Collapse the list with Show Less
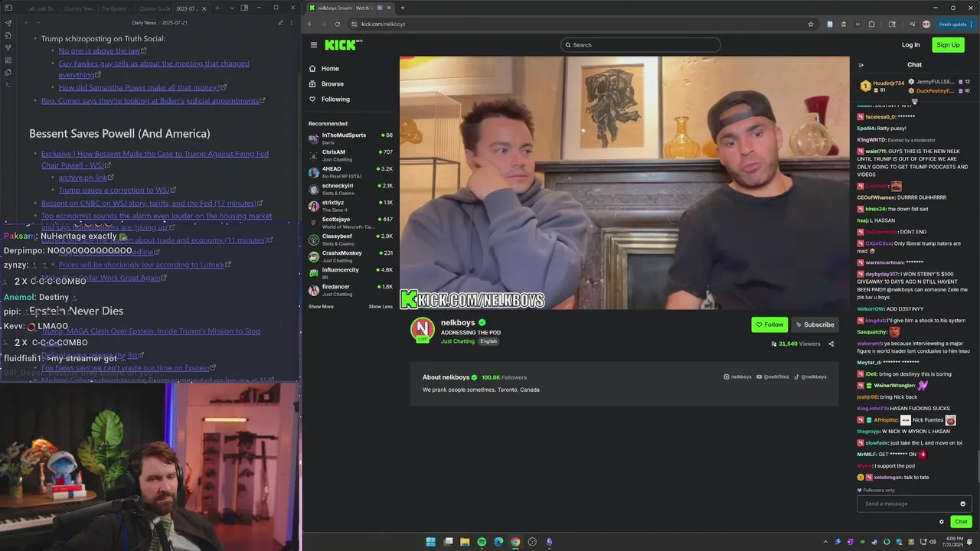Viewport: 980px width, 551px height. pyautogui.click(x=381, y=306)
